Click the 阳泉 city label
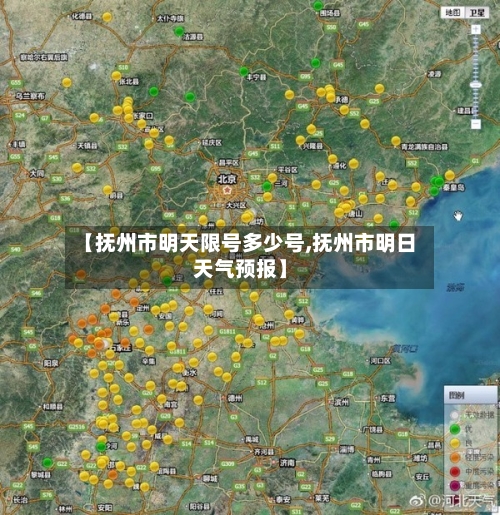This screenshot has width=500, height=515. (x=51, y=363)
